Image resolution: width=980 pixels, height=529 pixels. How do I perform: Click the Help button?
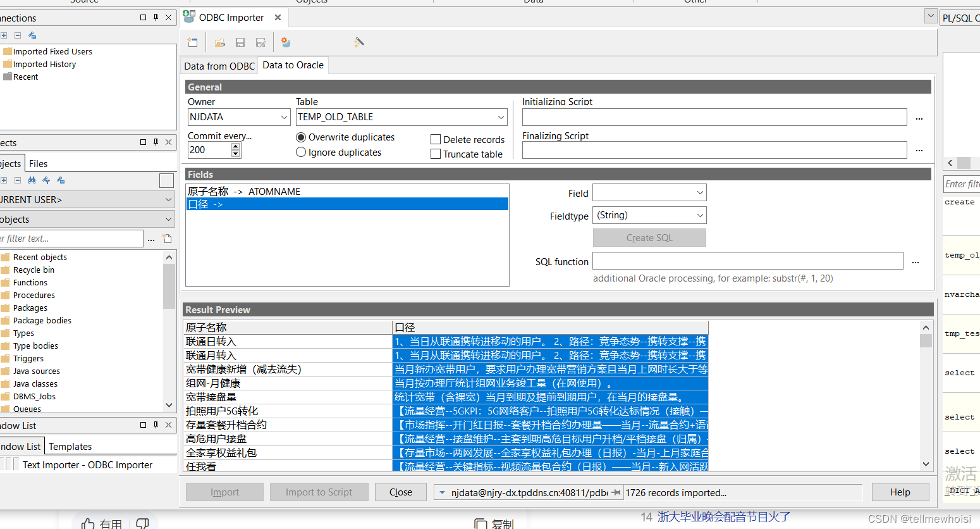click(x=900, y=492)
